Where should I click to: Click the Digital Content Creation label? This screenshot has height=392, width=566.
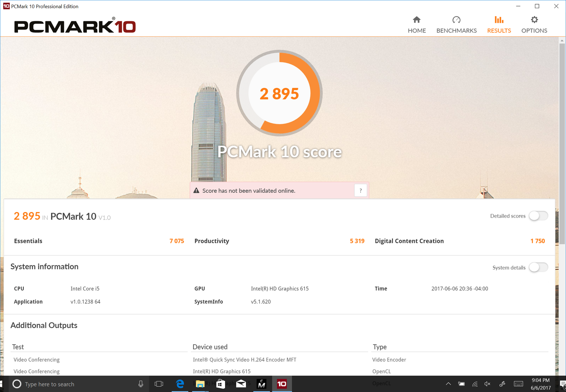coord(409,241)
